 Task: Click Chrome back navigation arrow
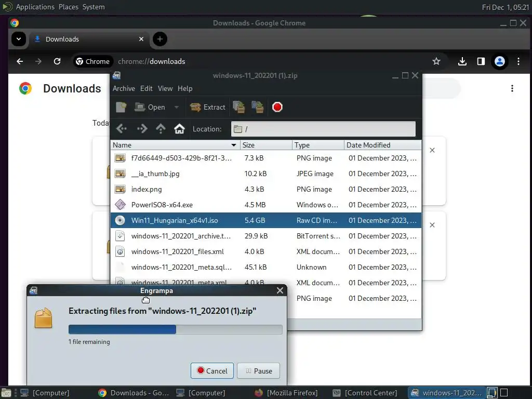tap(20, 61)
